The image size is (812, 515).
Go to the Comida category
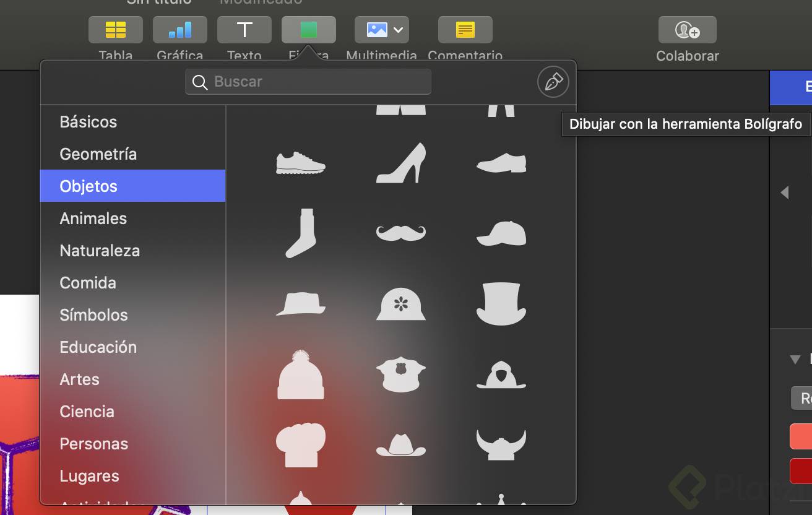[132, 282]
